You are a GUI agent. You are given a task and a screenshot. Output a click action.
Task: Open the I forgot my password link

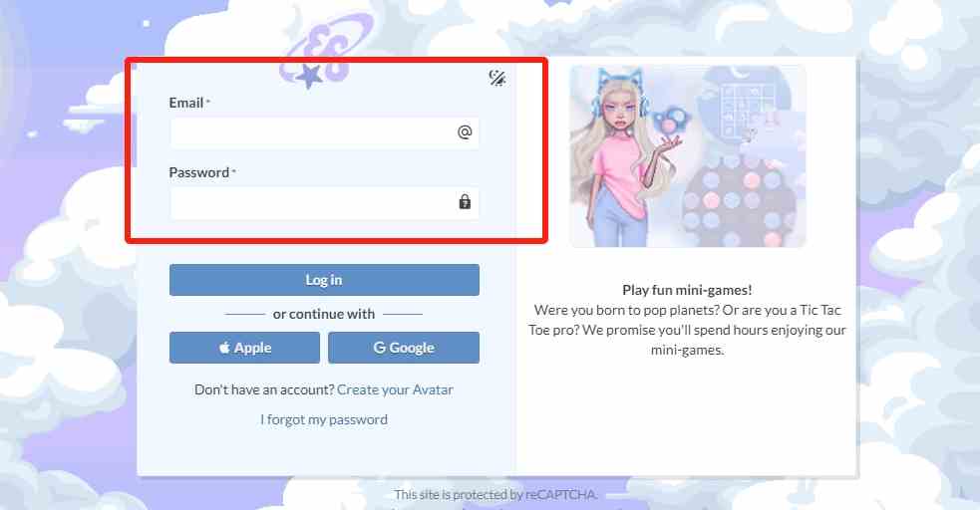324,419
